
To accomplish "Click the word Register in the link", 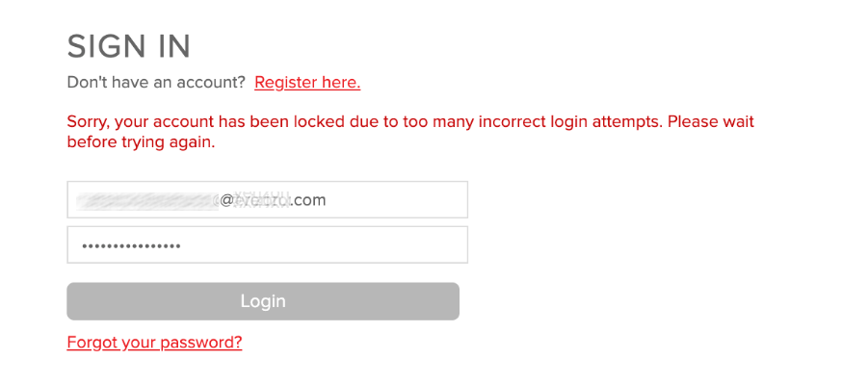I will 283,83.
